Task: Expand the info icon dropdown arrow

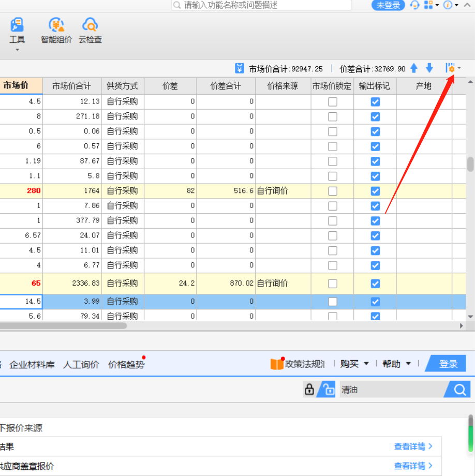Action: coord(456,5)
